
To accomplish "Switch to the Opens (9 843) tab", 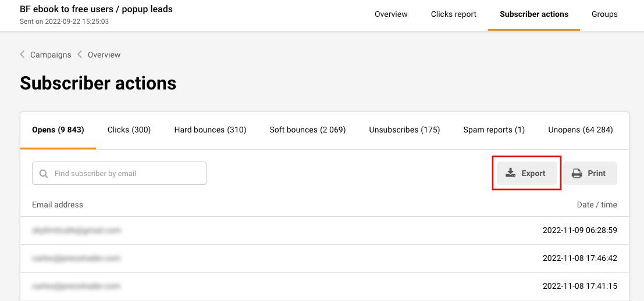I will coord(58,130).
